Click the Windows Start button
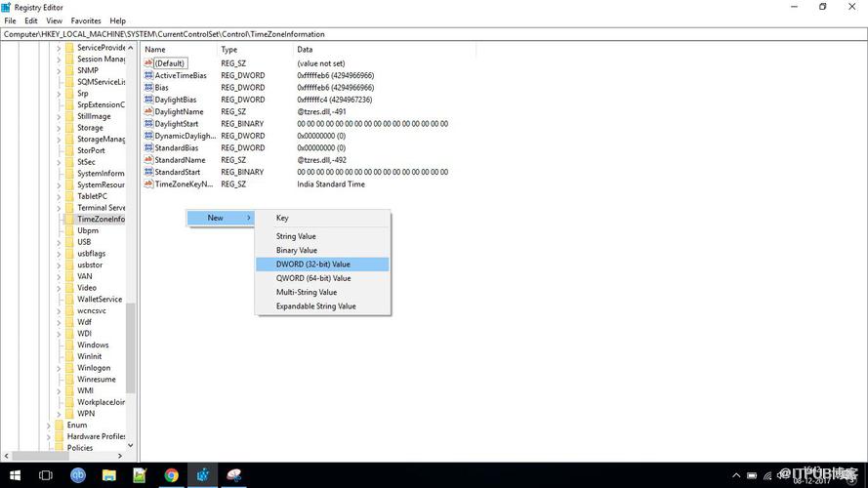This screenshot has width=868, height=488. coord(15,475)
